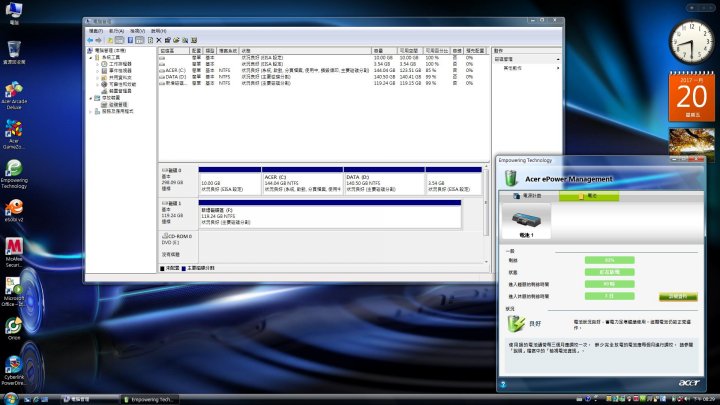Switch to the Power Plan tab in ePower

528,196
